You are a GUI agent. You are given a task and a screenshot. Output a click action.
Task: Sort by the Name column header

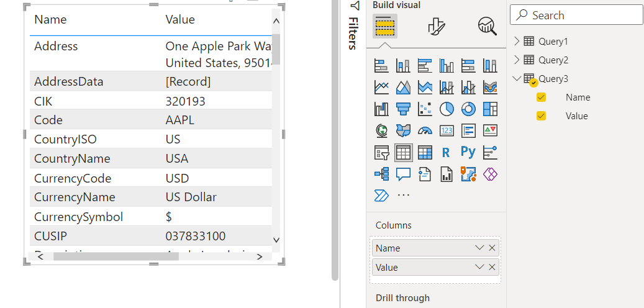click(x=50, y=19)
